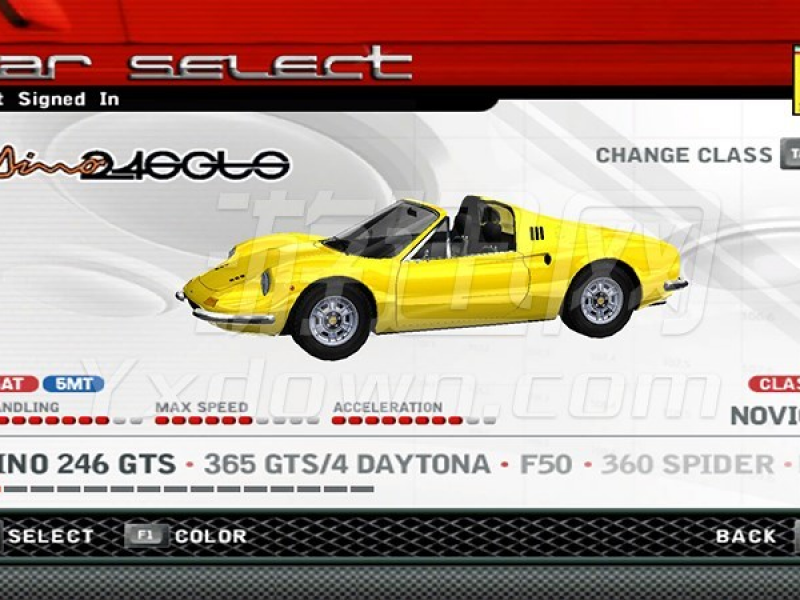Viewport: 800px width, 600px height.
Task: Click the ACCELERATION rating bar
Action: click(x=413, y=421)
